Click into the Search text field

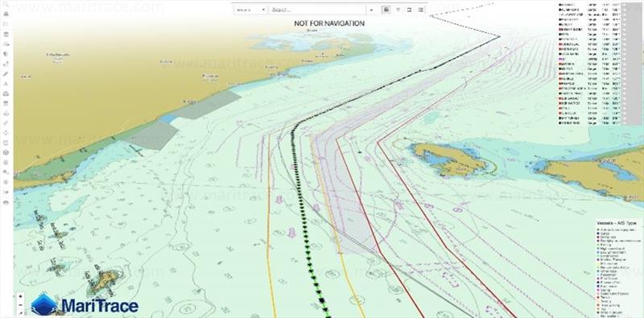317,10
